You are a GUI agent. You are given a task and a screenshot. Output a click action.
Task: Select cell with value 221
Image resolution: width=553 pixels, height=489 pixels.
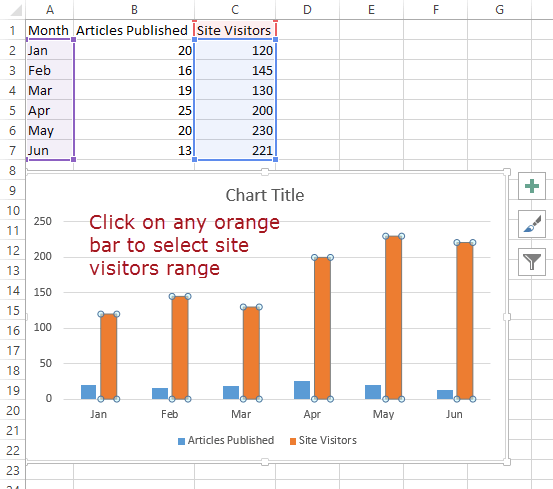tap(235, 150)
